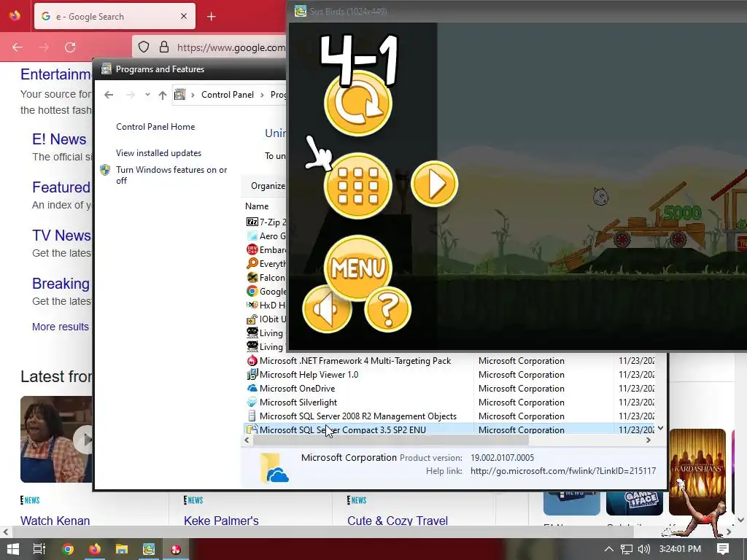
Task: Click the shield tracking protection icon
Action: 144,47
